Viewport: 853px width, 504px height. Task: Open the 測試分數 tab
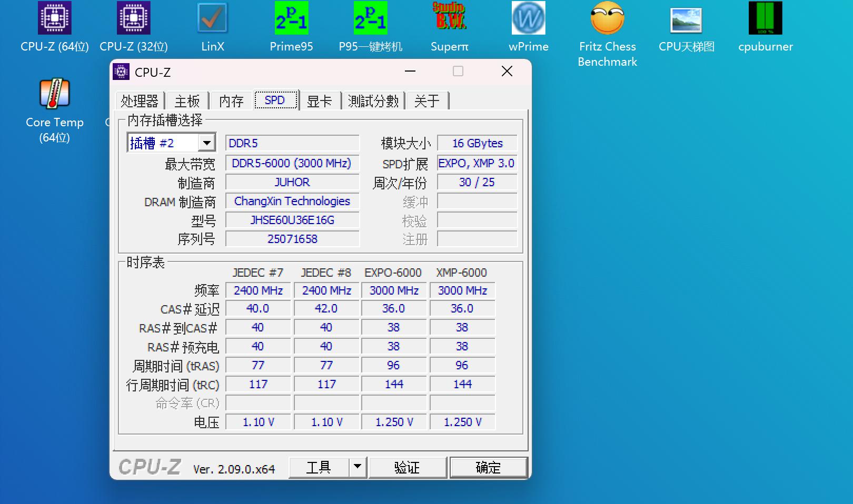(x=373, y=100)
